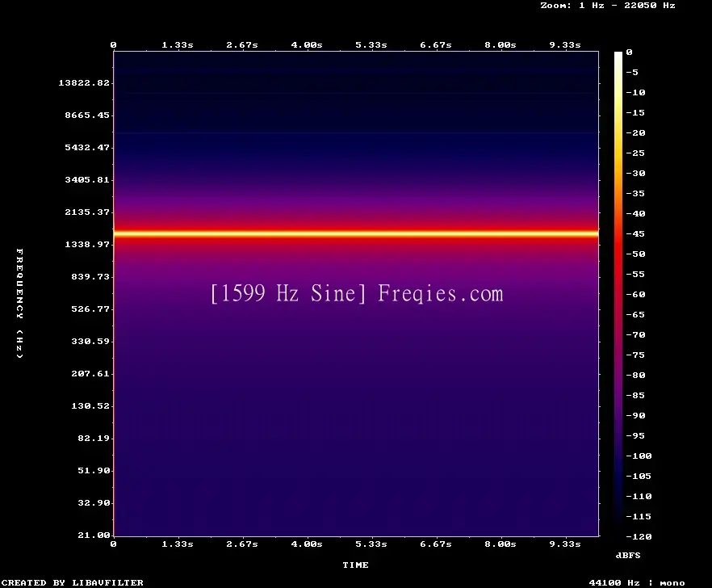Viewport: 712px width, 588px height.
Task: Click the "82.19" frequency axis label
Action: (x=94, y=438)
